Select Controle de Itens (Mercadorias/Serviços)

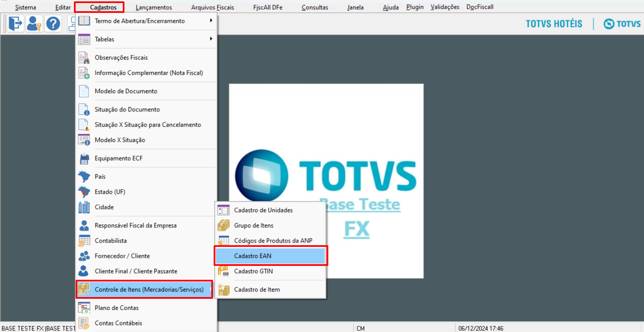(x=146, y=290)
